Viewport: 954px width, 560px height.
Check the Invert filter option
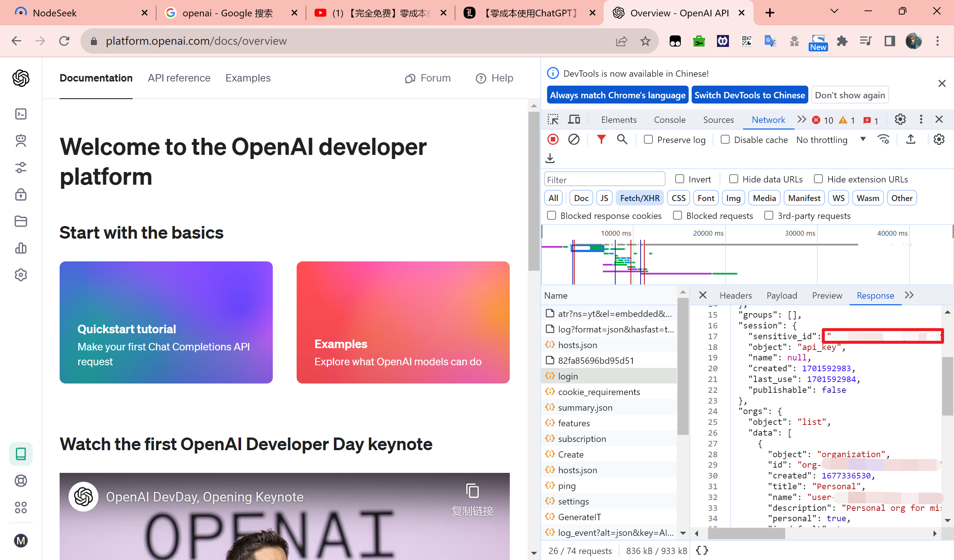[x=680, y=179]
